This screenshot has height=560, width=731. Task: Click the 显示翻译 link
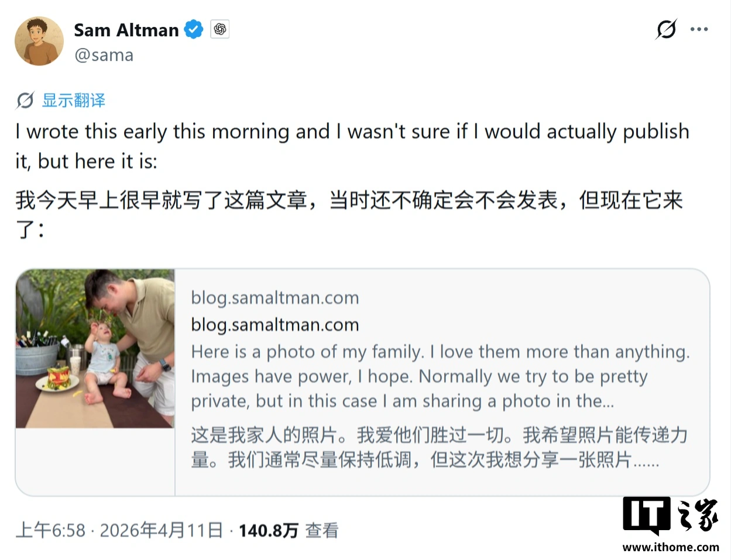[x=74, y=101]
